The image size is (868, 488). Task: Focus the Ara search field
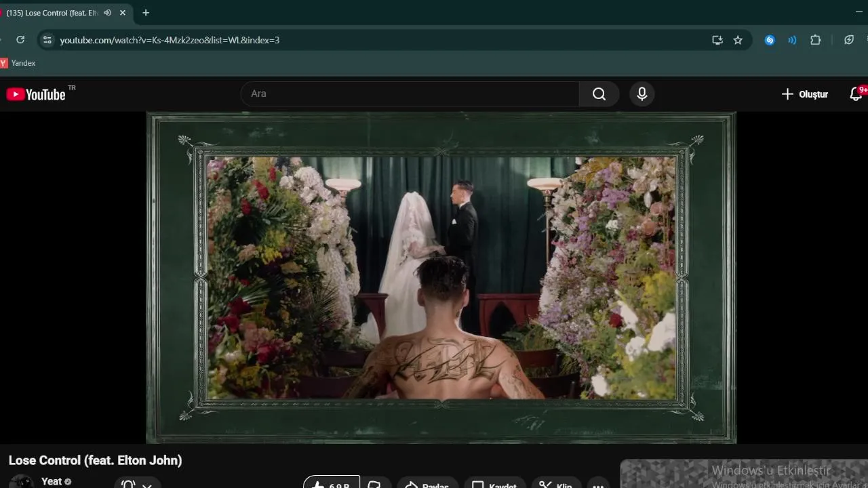tap(410, 94)
